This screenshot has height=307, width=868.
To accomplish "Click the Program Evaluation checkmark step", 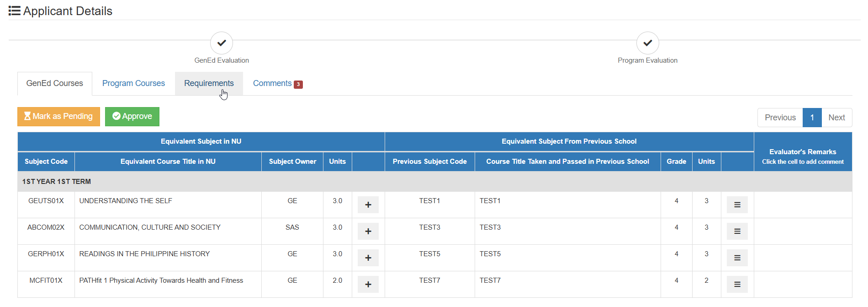I will (648, 43).
